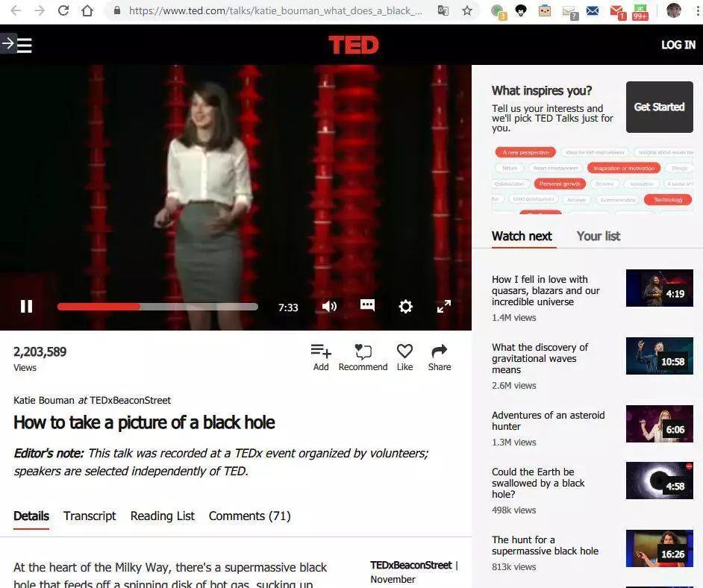Open 'Could the Earth be swallowed' thumbnail
The width and height of the screenshot is (703, 588).
coord(660,481)
